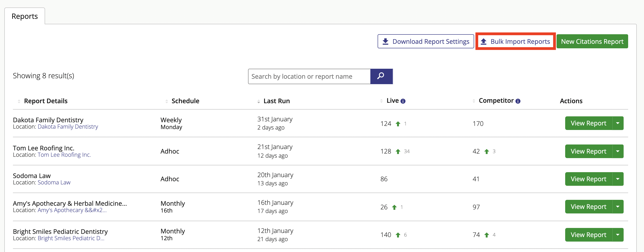Viewport: 644px width, 252px height.
Task: Click the magnifier search button
Action: (x=381, y=76)
